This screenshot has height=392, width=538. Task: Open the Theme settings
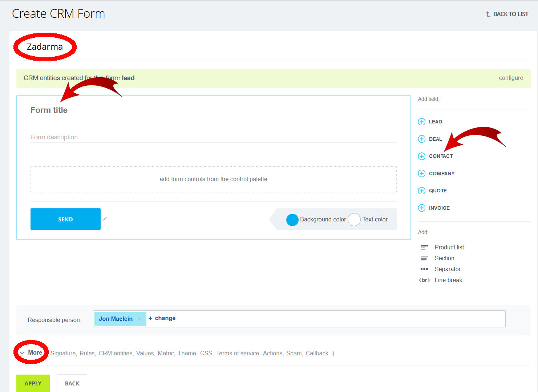click(187, 353)
